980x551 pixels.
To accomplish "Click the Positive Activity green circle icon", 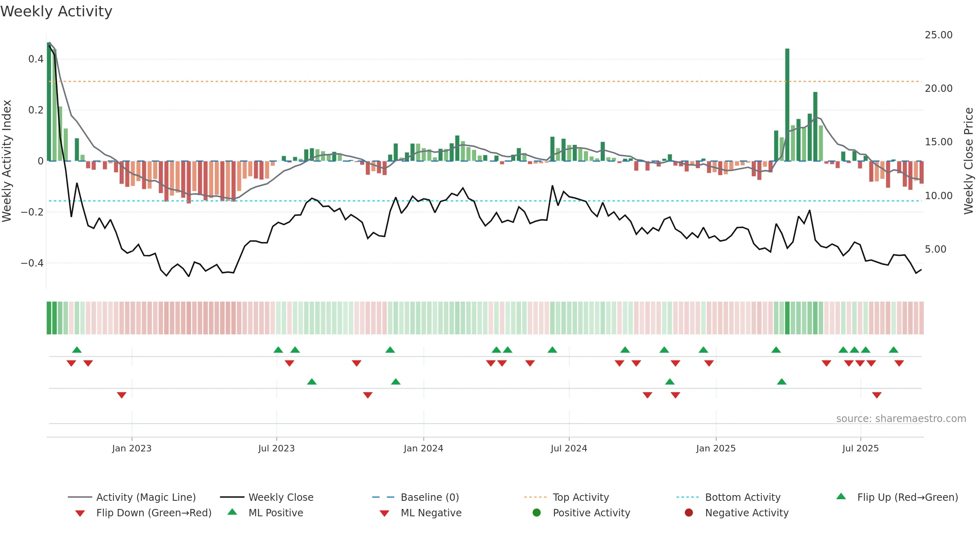I will click(537, 513).
